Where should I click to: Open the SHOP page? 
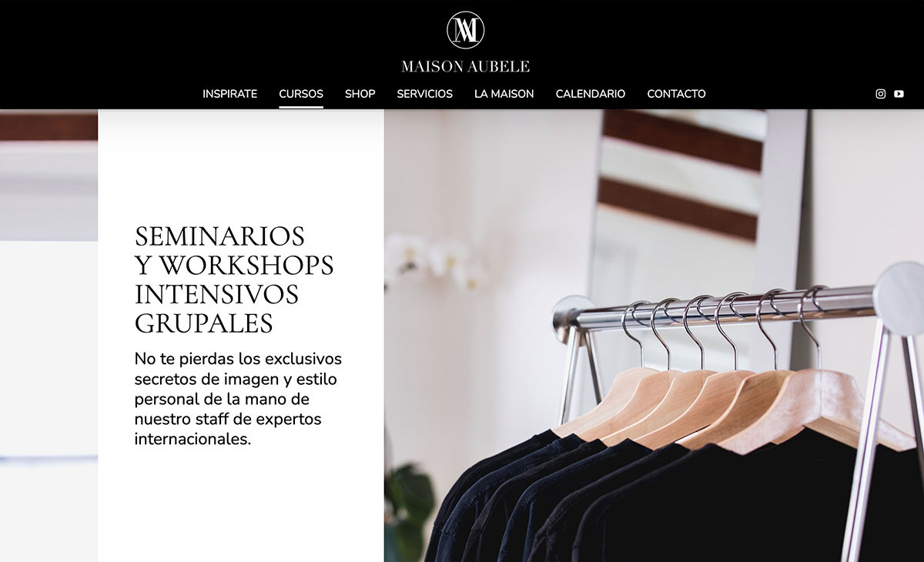tap(360, 94)
